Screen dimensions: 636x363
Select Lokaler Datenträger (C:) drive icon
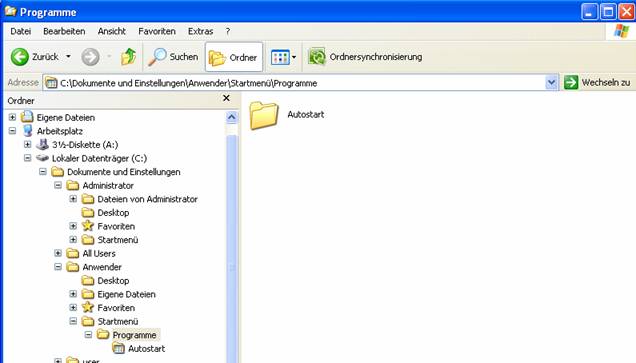tap(42, 158)
